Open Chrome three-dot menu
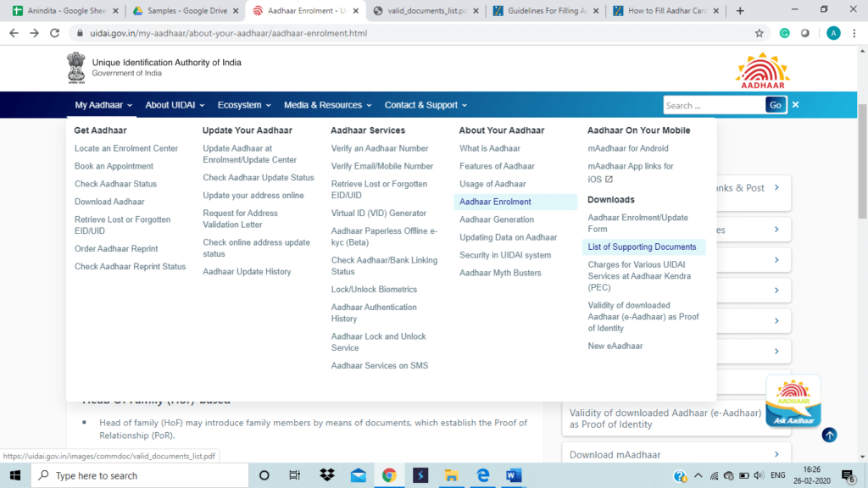This screenshot has height=488, width=868. 854,33
